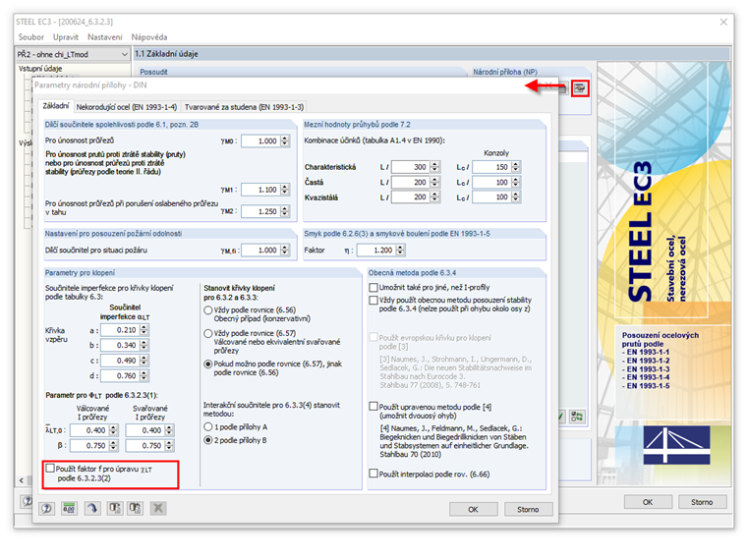Close the STEEL EC3 main window
This screenshot has height=560, width=747.
click(x=723, y=22)
